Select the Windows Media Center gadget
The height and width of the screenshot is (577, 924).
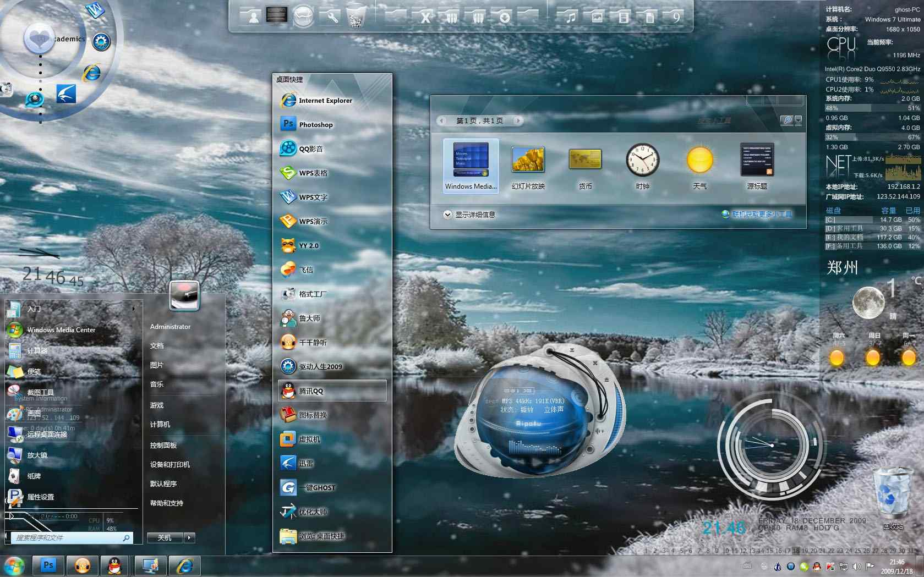point(471,166)
